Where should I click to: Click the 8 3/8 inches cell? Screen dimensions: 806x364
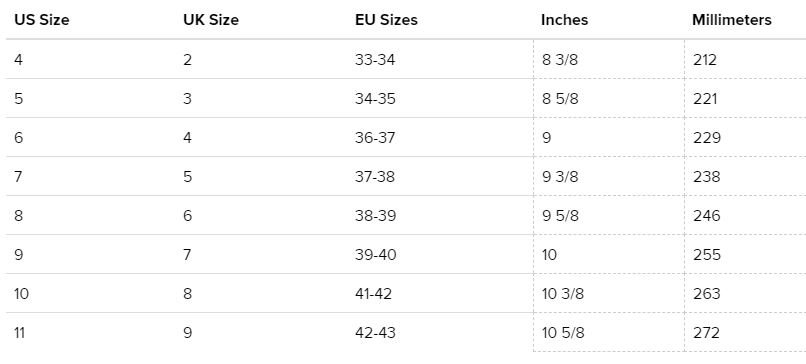[x=560, y=60]
